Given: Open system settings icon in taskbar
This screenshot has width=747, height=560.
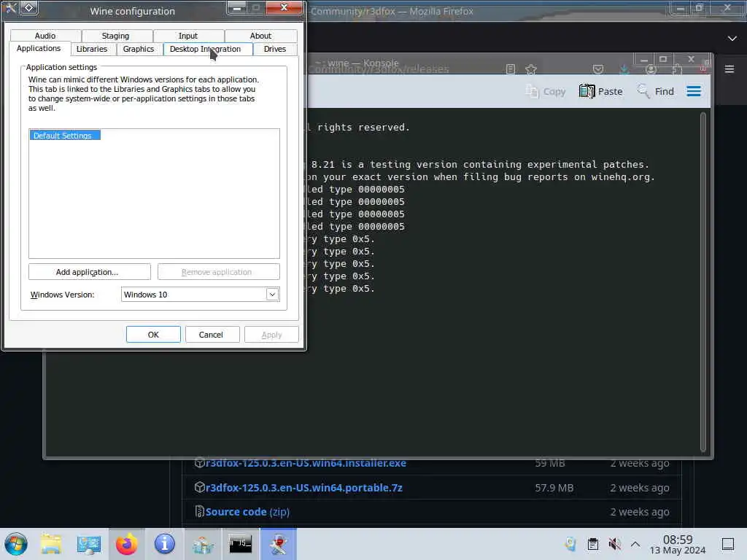Looking at the screenshot, I should pyautogui.click(x=88, y=544).
